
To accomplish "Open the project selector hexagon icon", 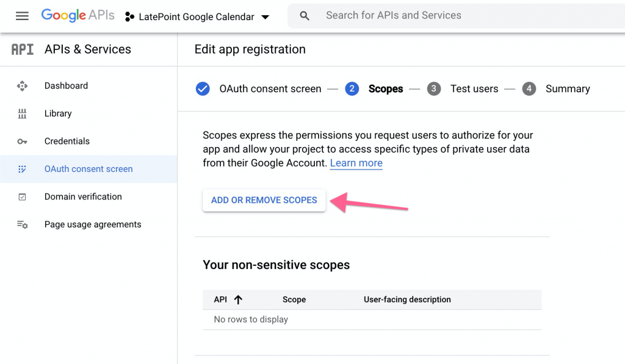I will coord(129,16).
